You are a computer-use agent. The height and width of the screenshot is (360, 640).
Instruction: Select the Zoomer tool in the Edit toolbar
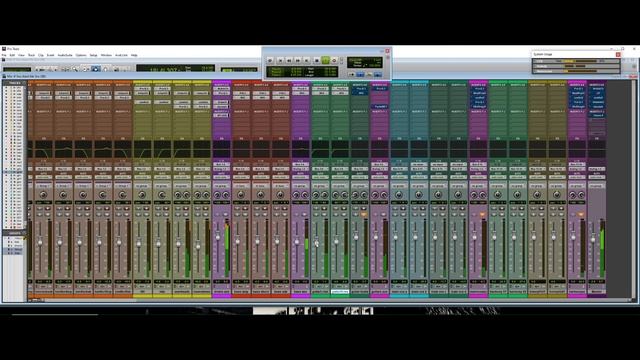click(75, 69)
